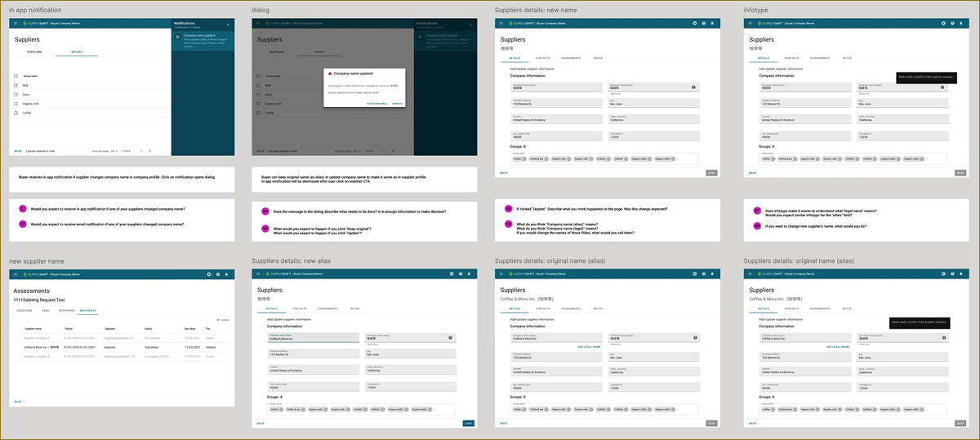
Task: Click the help icon in the infotype frame header
Action: (x=952, y=23)
